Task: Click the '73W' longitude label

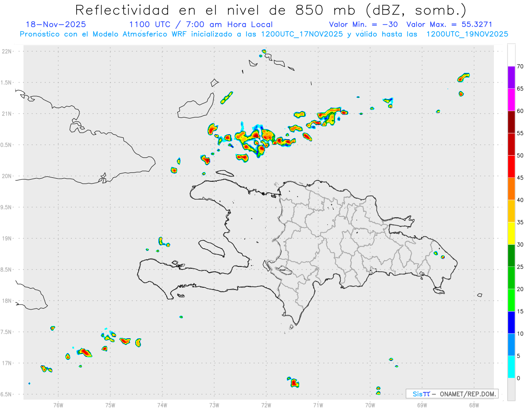Action: click(214, 404)
